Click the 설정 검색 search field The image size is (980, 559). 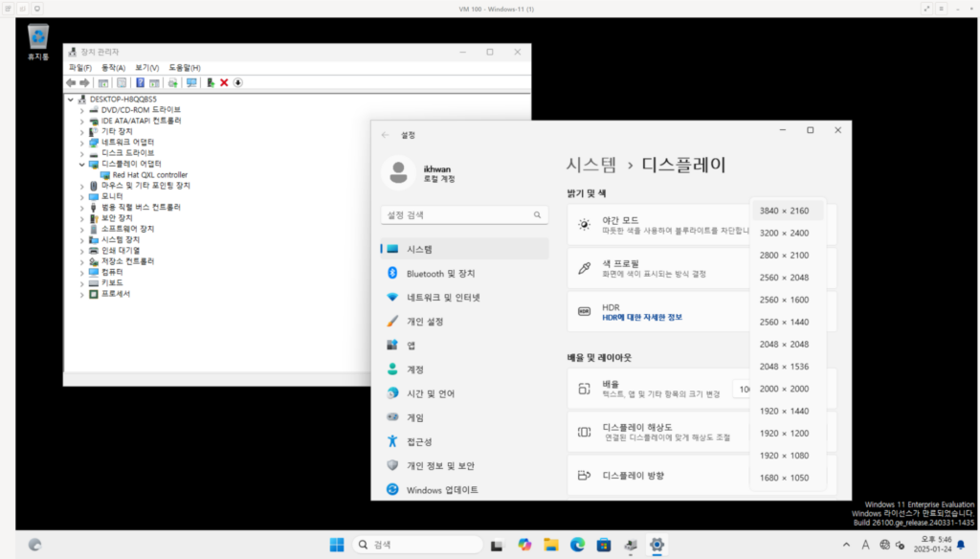(464, 215)
